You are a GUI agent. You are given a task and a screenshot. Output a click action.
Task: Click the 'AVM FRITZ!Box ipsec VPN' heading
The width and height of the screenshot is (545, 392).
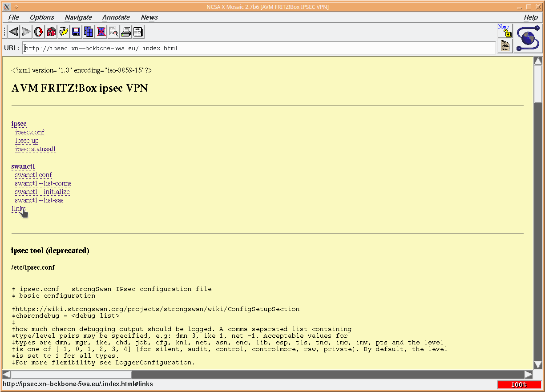79,88
